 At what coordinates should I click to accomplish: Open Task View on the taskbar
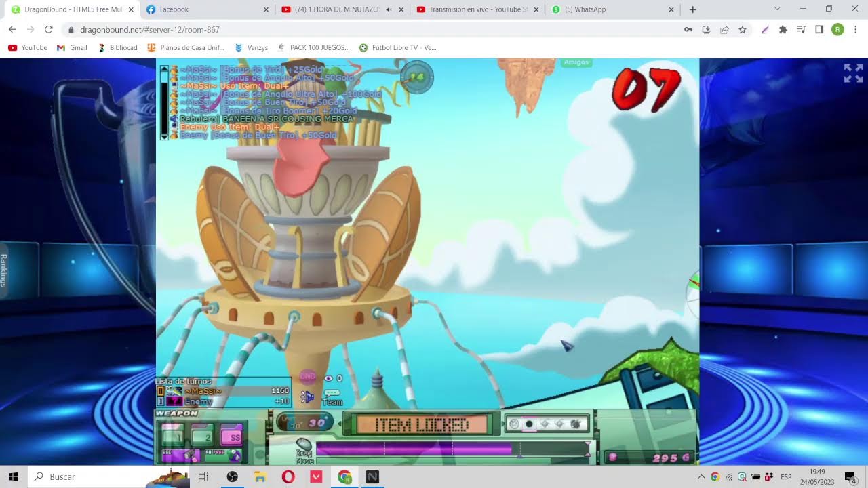pyautogui.click(x=203, y=476)
